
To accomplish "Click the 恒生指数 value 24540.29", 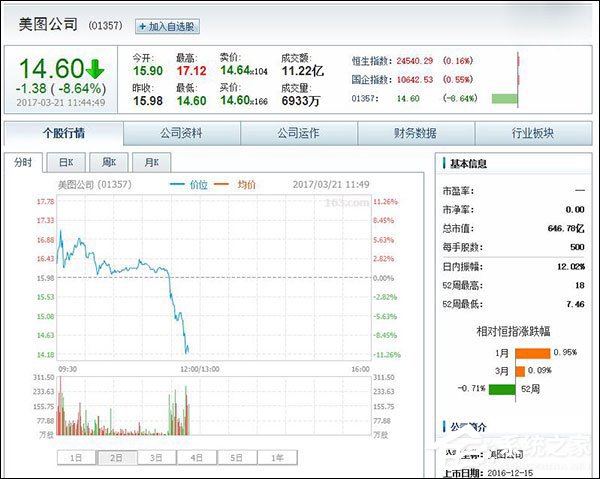I will tap(414, 61).
